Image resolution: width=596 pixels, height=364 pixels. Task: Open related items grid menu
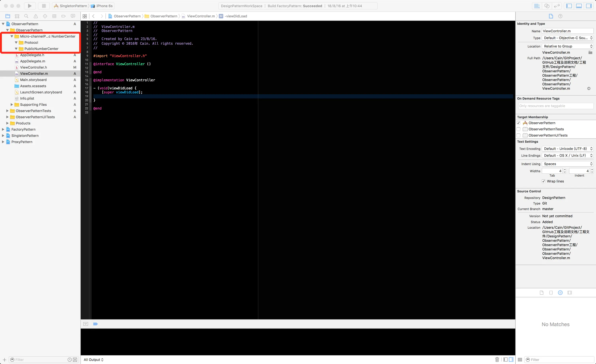[85, 16]
